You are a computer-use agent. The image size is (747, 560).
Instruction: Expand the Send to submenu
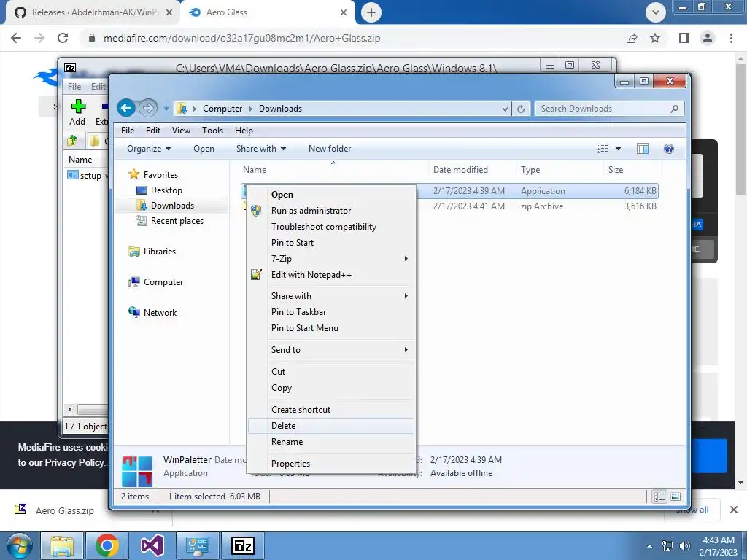click(331, 349)
